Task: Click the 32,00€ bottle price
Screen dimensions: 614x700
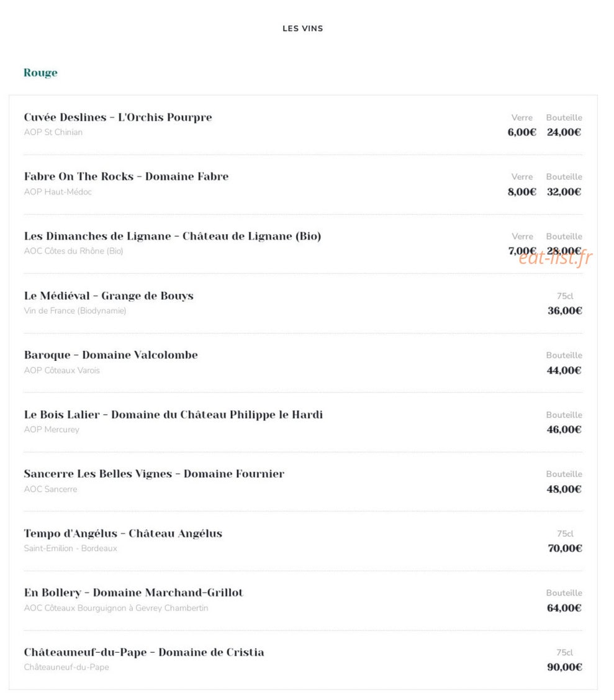Action: pos(564,192)
